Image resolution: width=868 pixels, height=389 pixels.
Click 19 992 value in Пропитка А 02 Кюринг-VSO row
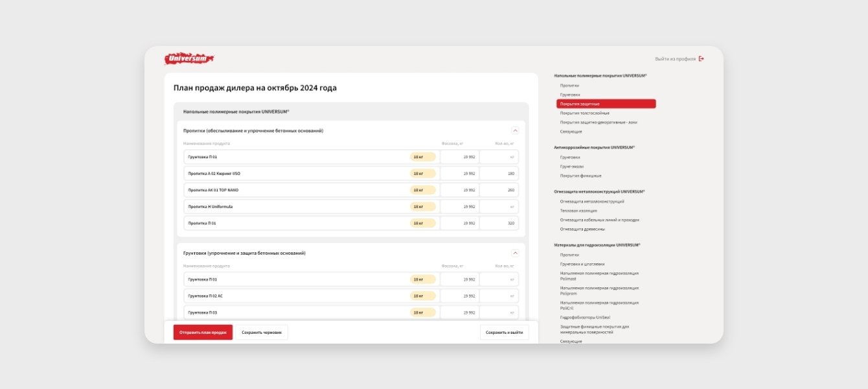pos(469,174)
